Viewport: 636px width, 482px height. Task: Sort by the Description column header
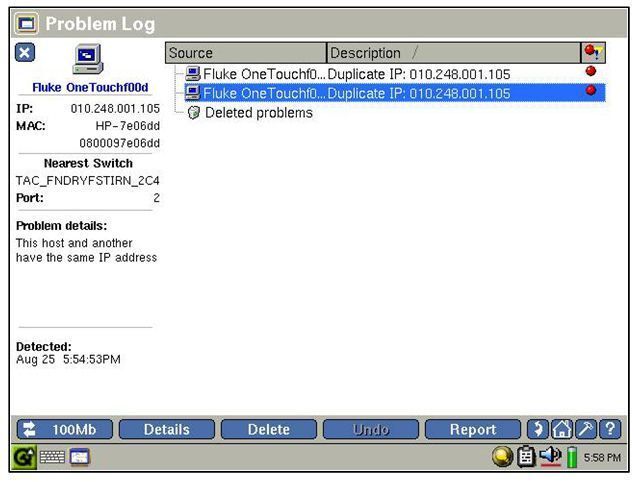(454, 53)
